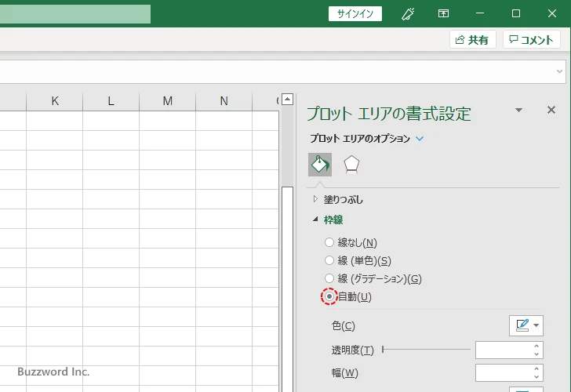Image resolution: width=571 pixels, height=392 pixels.
Task: Click the サインイン button
Action: [355, 14]
